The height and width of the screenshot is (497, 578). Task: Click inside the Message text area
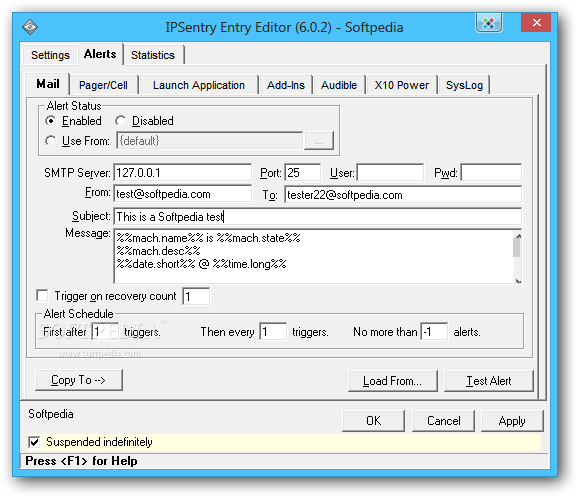(x=313, y=256)
